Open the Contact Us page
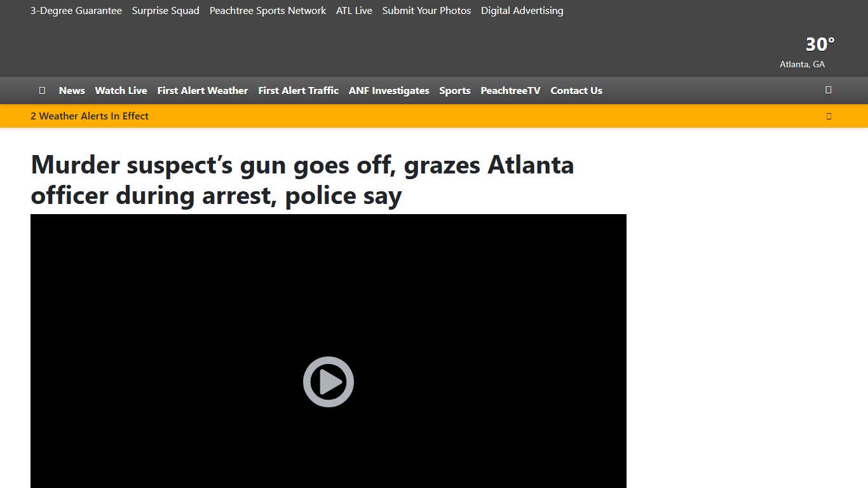The width and height of the screenshot is (868, 488). [x=576, y=90]
